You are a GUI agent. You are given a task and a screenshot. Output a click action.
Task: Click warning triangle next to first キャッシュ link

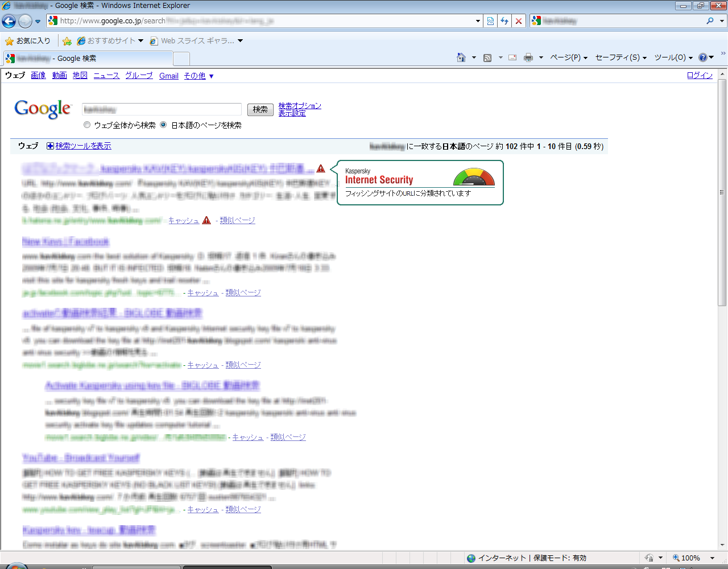tap(206, 220)
